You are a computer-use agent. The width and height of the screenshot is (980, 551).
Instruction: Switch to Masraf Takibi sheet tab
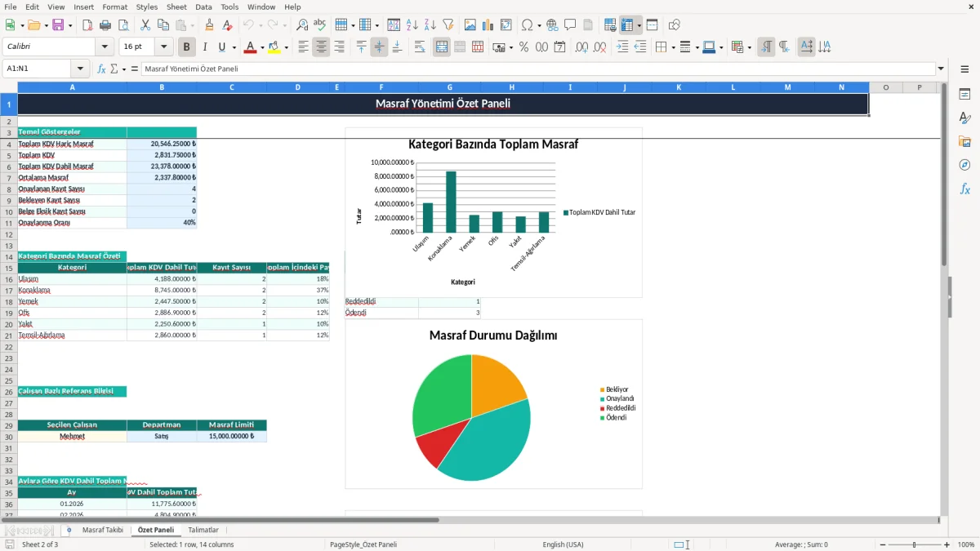(x=103, y=530)
